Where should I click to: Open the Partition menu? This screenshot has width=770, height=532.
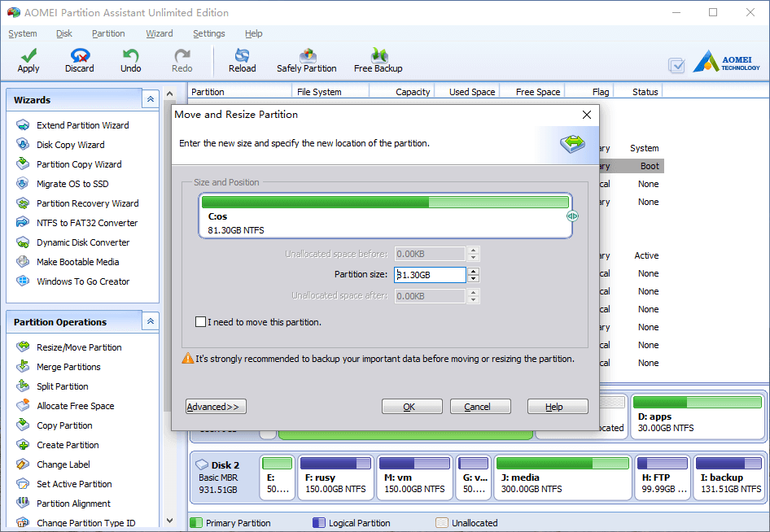pos(108,33)
